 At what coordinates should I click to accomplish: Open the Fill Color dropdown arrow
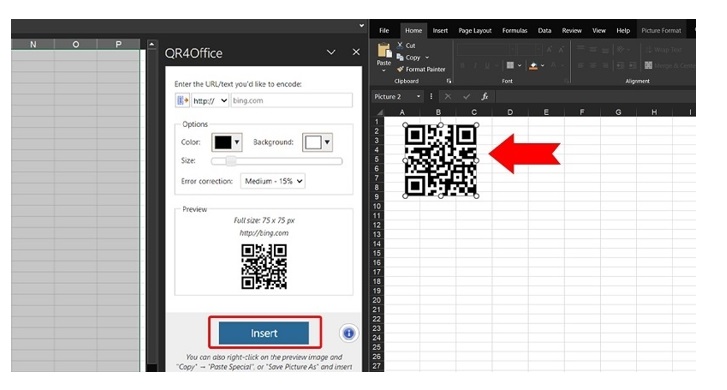pyautogui.click(x=542, y=65)
